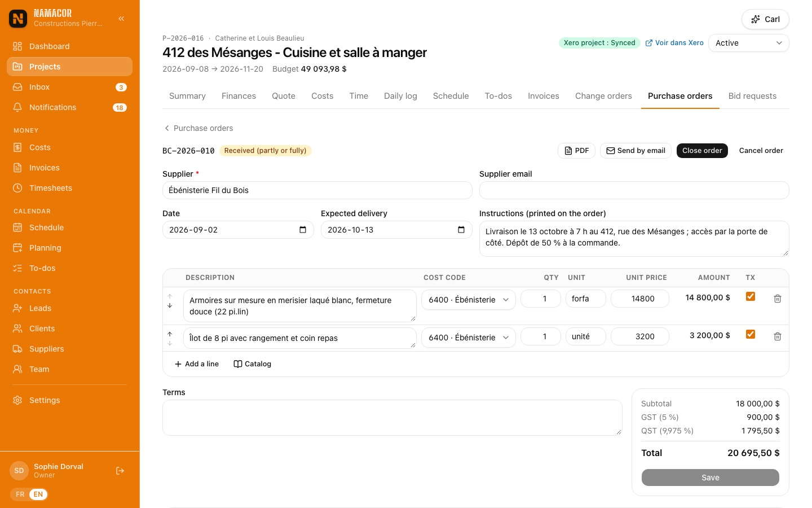The width and height of the screenshot is (812, 508).
Task: Open Notifications with the bell icon
Action: pyautogui.click(x=69, y=107)
